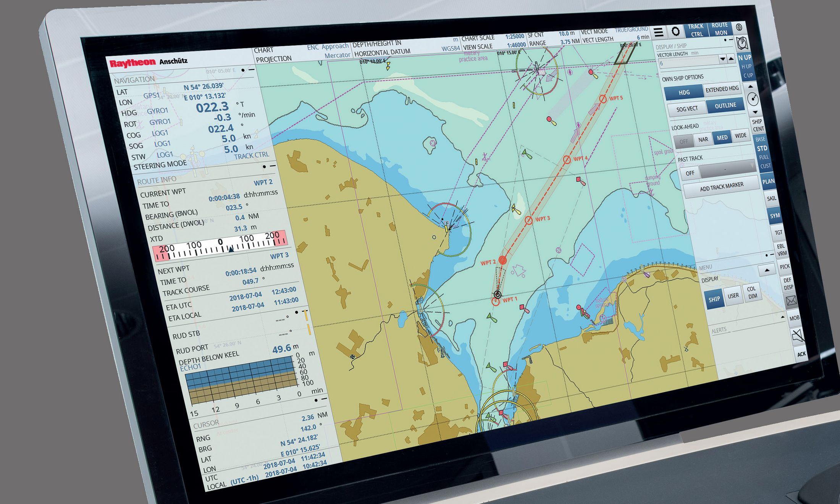Click the vector length input field
840x504 pixels.
click(688, 62)
